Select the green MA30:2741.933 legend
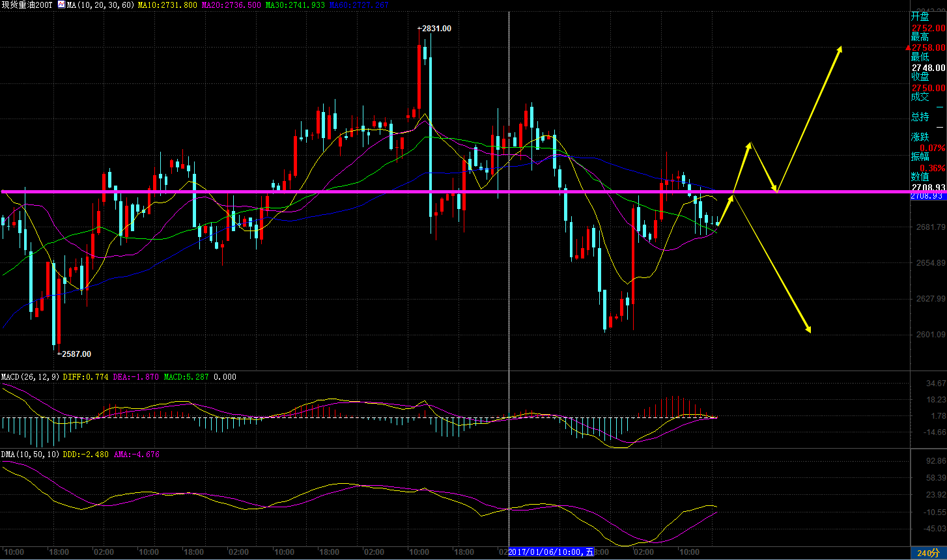This screenshot has width=947, height=560. point(295,5)
